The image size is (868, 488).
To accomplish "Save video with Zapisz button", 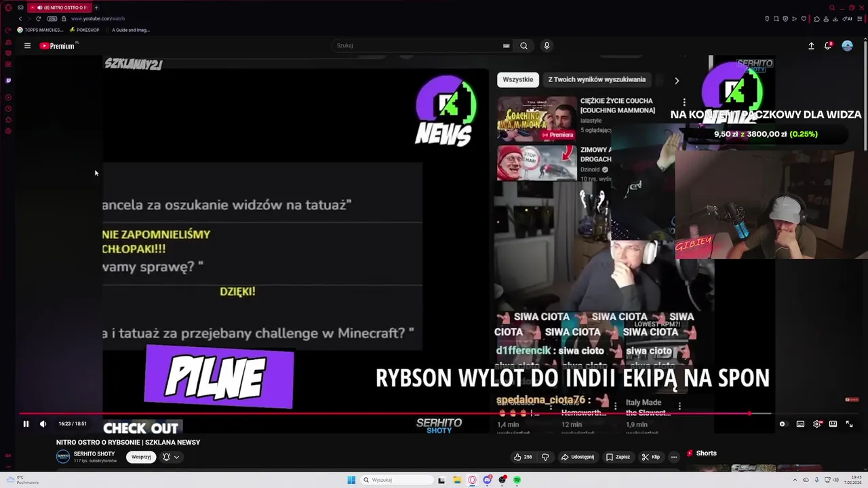I will pos(618,457).
